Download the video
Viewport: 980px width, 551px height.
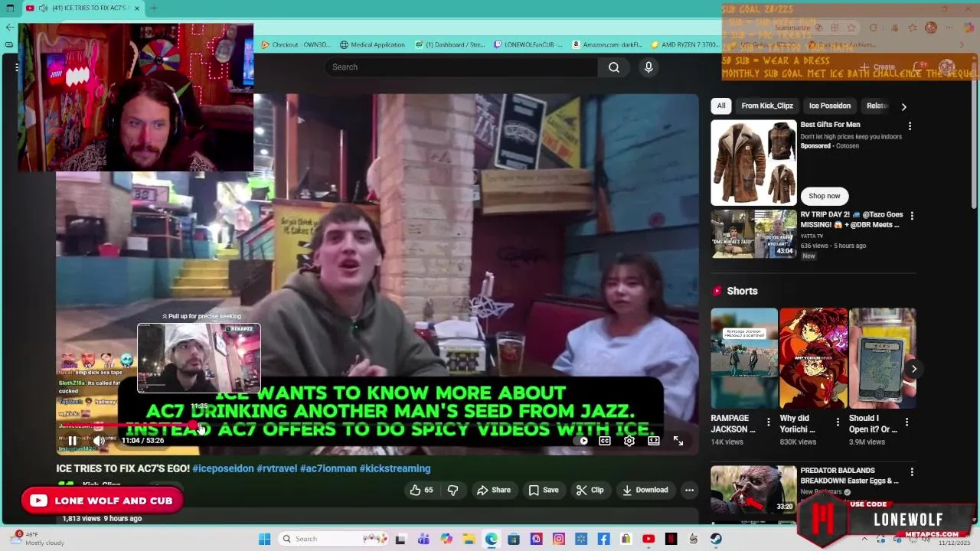pyautogui.click(x=645, y=490)
